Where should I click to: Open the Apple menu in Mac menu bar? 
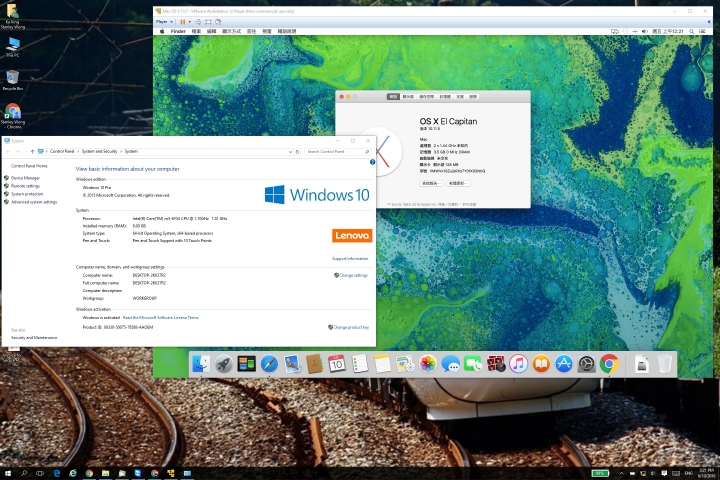point(162,31)
